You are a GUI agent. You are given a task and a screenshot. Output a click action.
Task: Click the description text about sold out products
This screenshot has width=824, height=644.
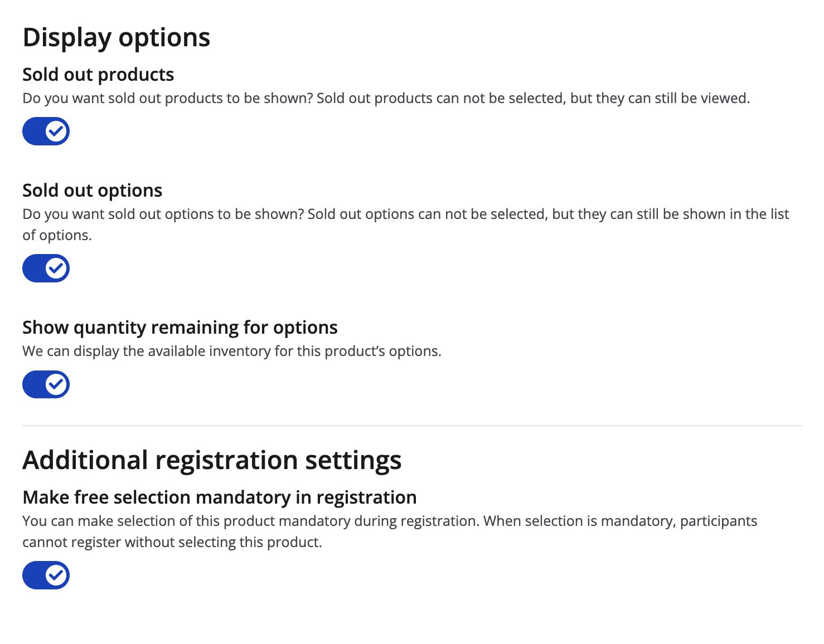386,99
